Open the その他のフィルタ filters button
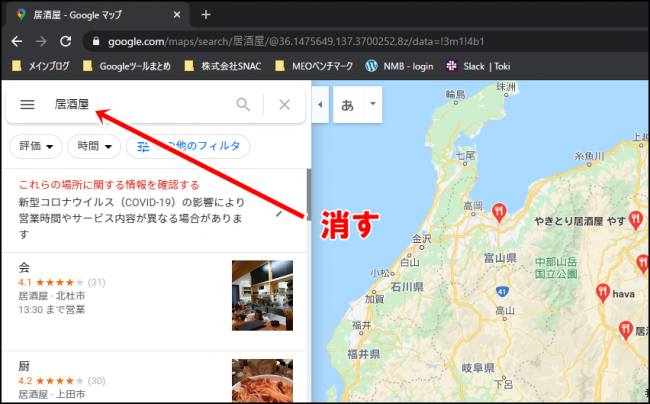The image size is (650, 404). tap(188, 146)
